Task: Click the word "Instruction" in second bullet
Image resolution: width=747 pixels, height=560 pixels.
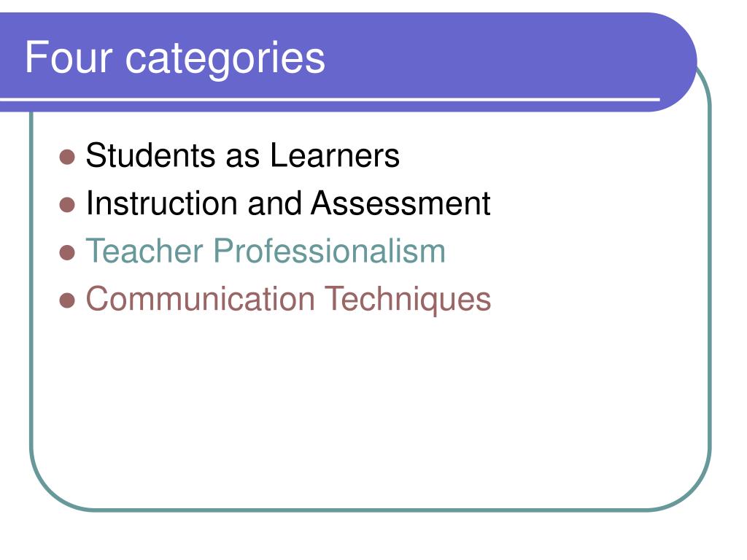Action: click(x=161, y=203)
